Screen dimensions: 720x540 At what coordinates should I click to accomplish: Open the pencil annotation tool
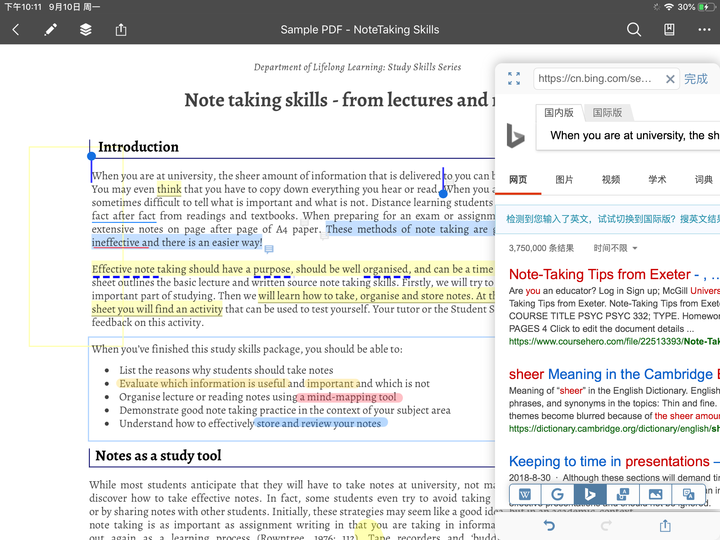(x=51, y=30)
